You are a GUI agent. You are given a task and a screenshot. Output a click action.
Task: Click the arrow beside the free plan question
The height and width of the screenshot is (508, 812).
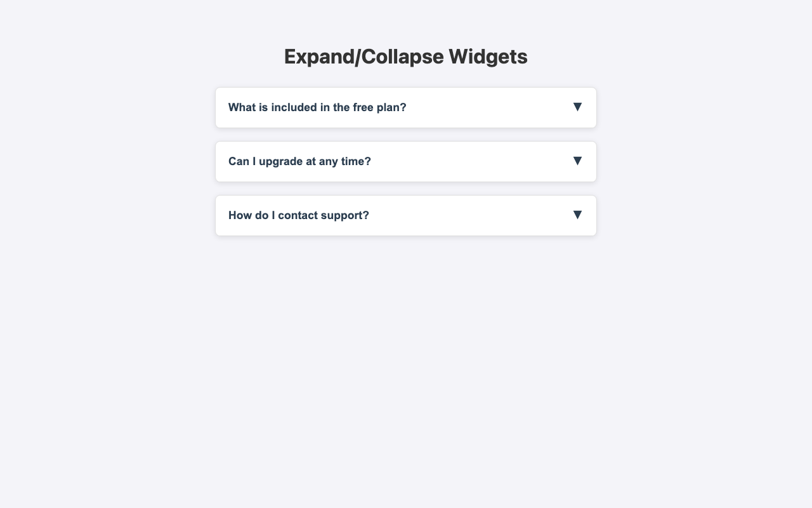(x=577, y=107)
